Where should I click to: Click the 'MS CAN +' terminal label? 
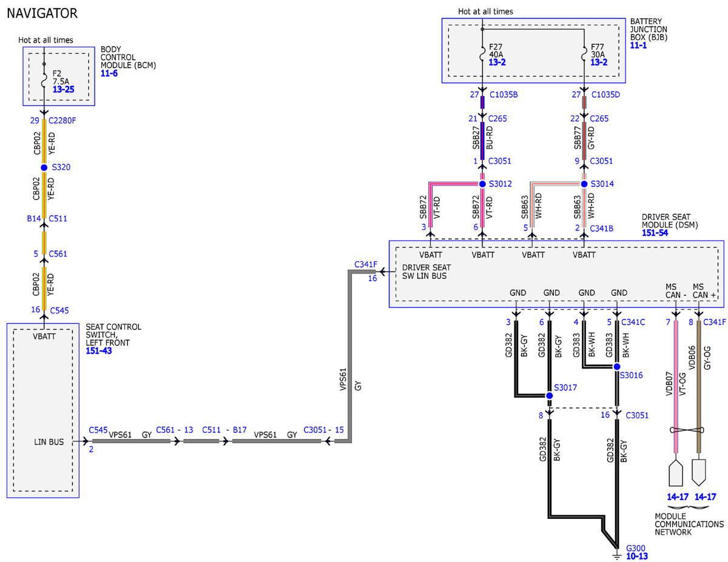pos(705,290)
